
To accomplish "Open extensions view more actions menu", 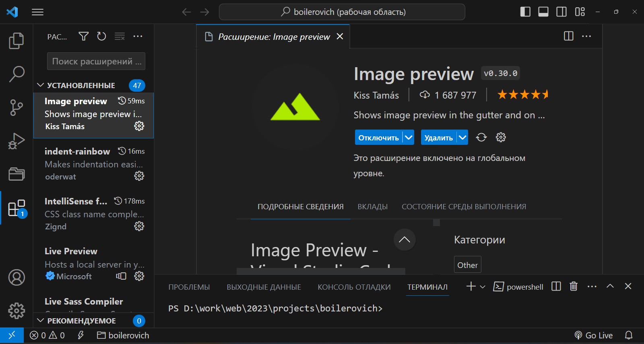I will (138, 37).
